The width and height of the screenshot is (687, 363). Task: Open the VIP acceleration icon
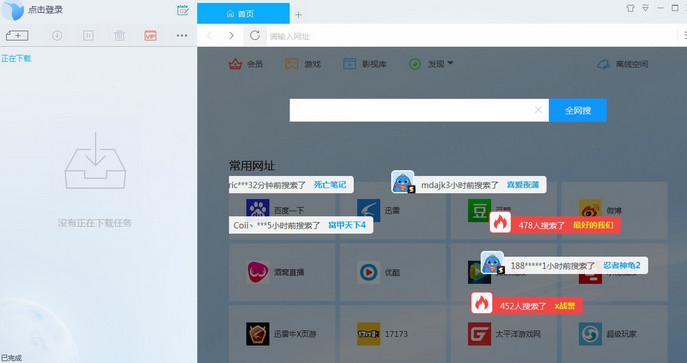150,35
